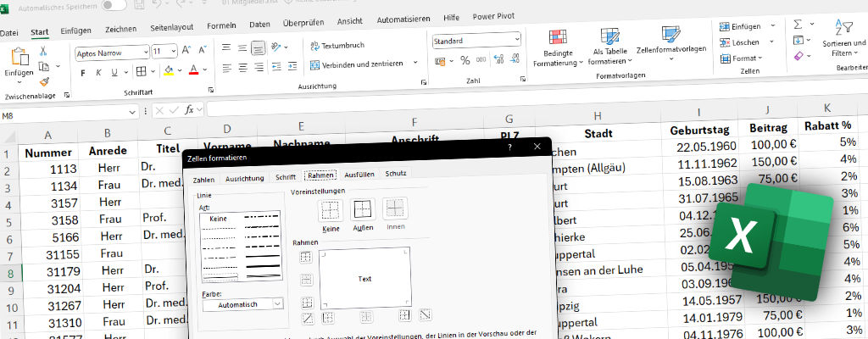Click Verbinden und zentrieren button

362,64
